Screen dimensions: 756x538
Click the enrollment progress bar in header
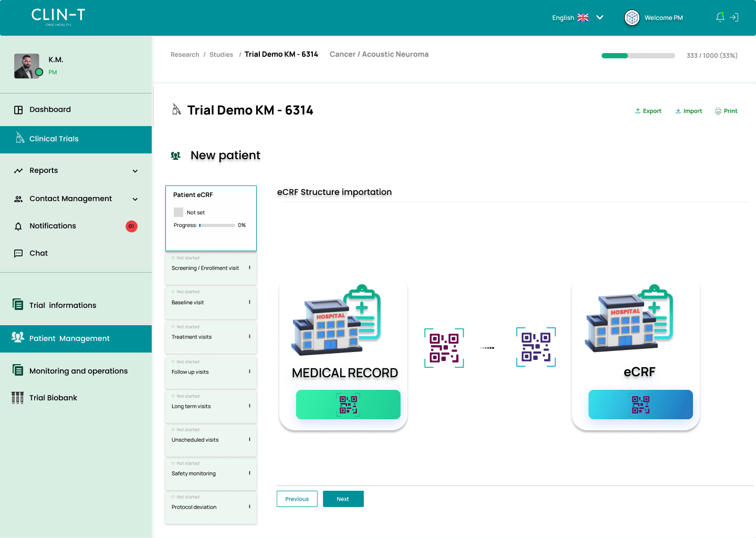point(638,56)
